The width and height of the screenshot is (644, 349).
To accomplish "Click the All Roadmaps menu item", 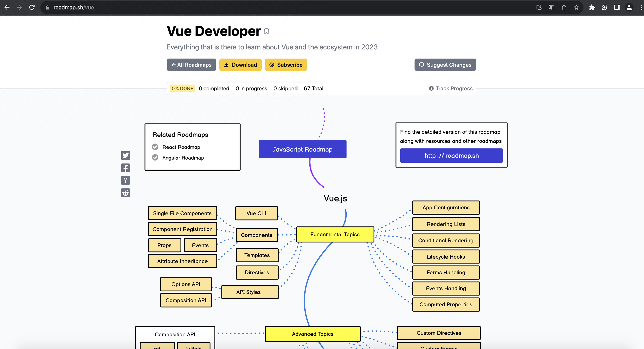I will point(191,65).
